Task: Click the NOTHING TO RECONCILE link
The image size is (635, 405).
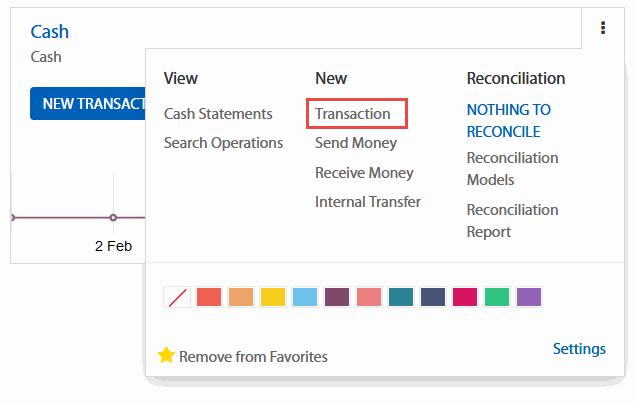Action: point(508,120)
